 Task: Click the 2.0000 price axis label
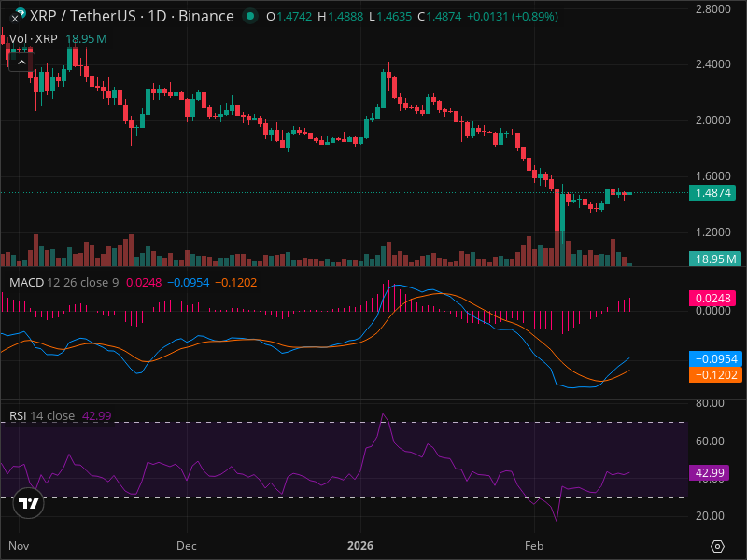(x=712, y=120)
